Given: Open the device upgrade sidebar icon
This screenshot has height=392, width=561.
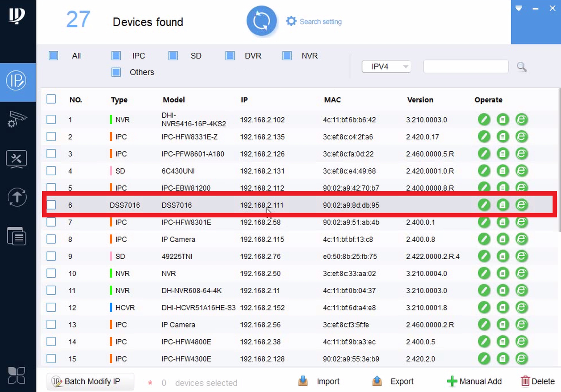Looking at the screenshot, I should [17, 197].
